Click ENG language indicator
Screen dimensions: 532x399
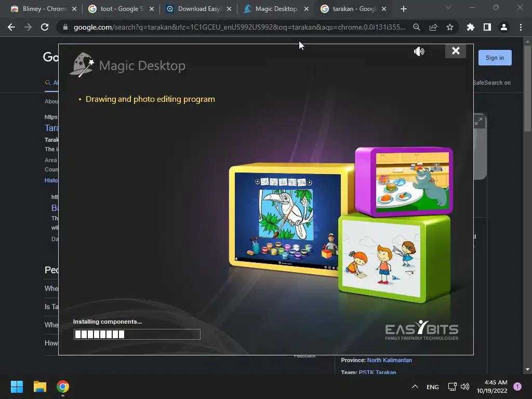coord(433,387)
